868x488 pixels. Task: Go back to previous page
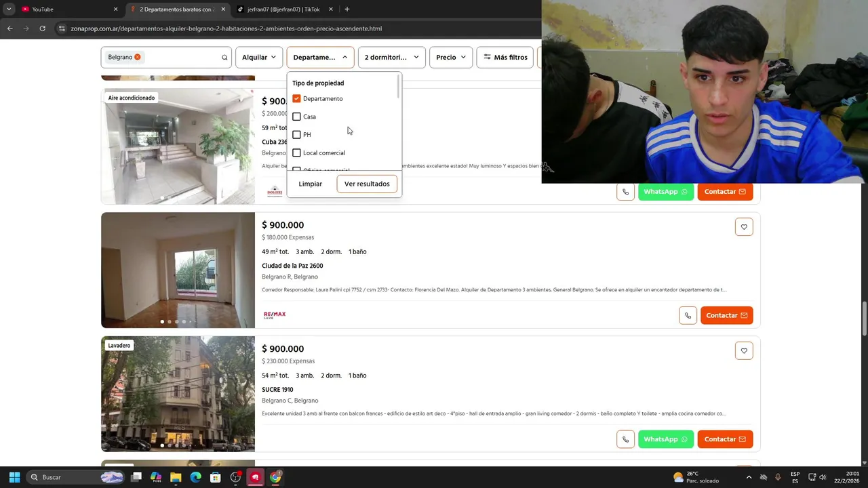[9, 28]
